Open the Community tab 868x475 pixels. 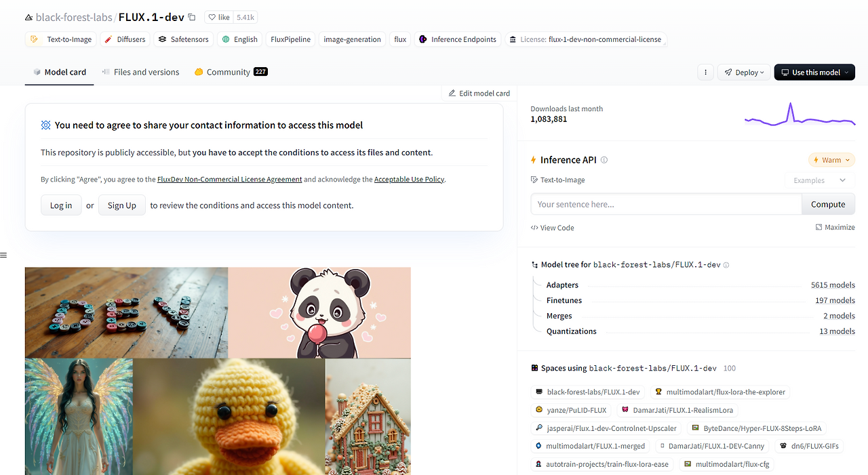tap(231, 72)
